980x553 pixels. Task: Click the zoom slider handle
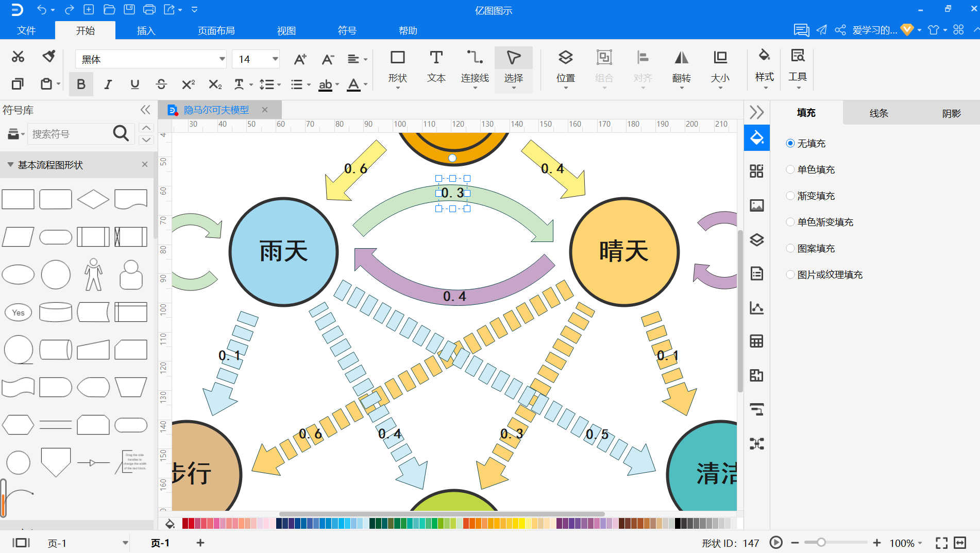pos(821,542)
